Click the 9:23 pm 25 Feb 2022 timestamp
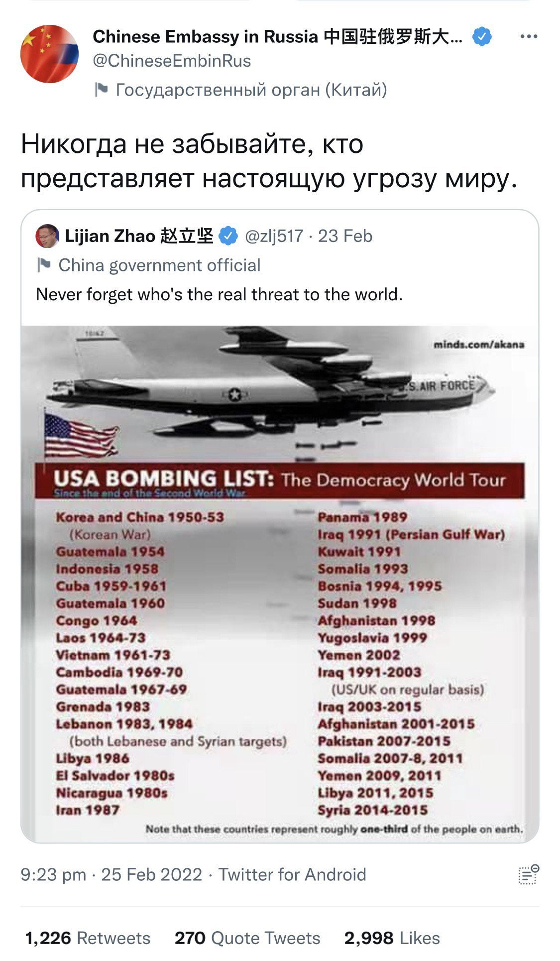The height and width of the screenshot is (961, 560). coord(111,874)
